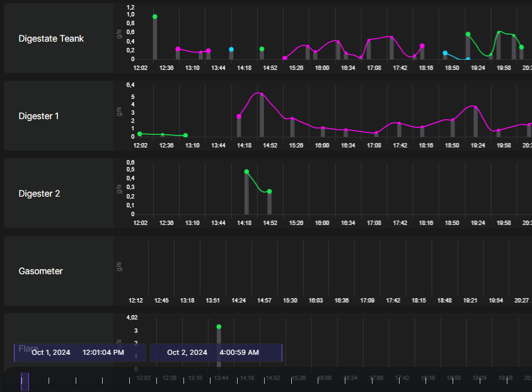Screen dimensions: 532x392
Task: Click the Digestate Teank row label
Action: [51, 38]
